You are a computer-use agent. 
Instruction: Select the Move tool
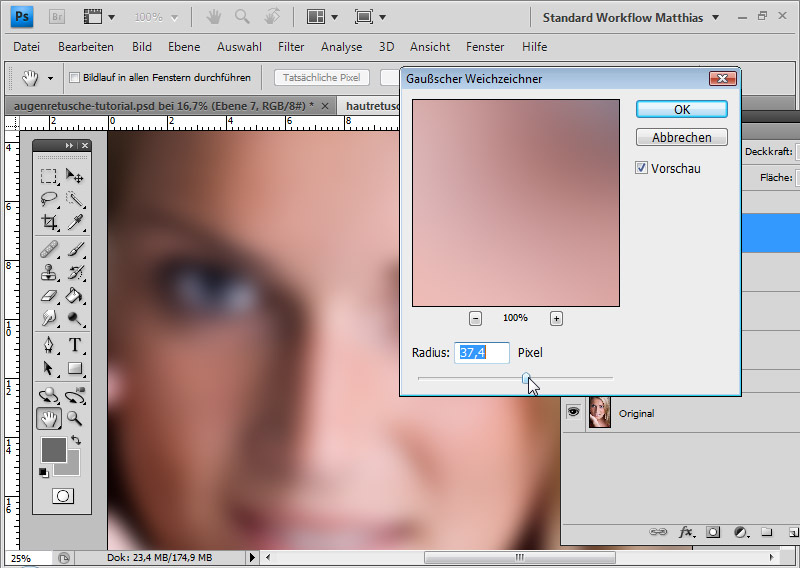pos(74,176)
